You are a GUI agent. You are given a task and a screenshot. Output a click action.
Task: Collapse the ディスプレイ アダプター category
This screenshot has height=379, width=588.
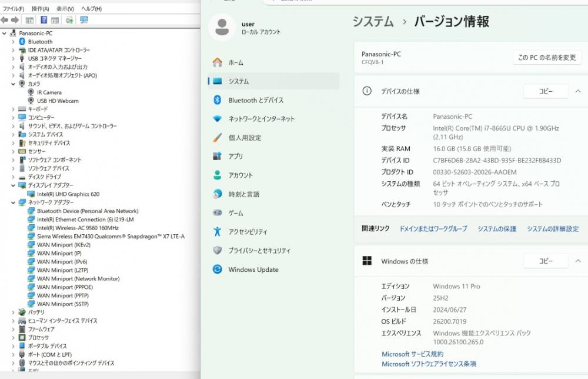[13, 185]
